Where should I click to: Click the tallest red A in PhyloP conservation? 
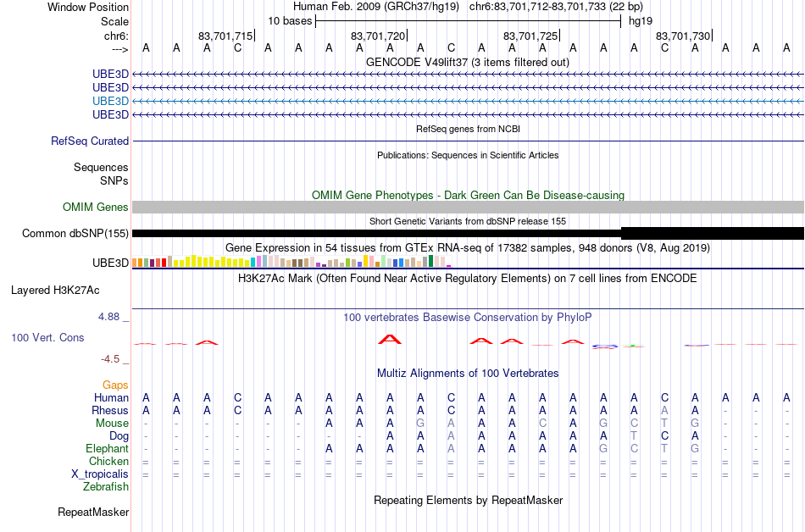390,339
